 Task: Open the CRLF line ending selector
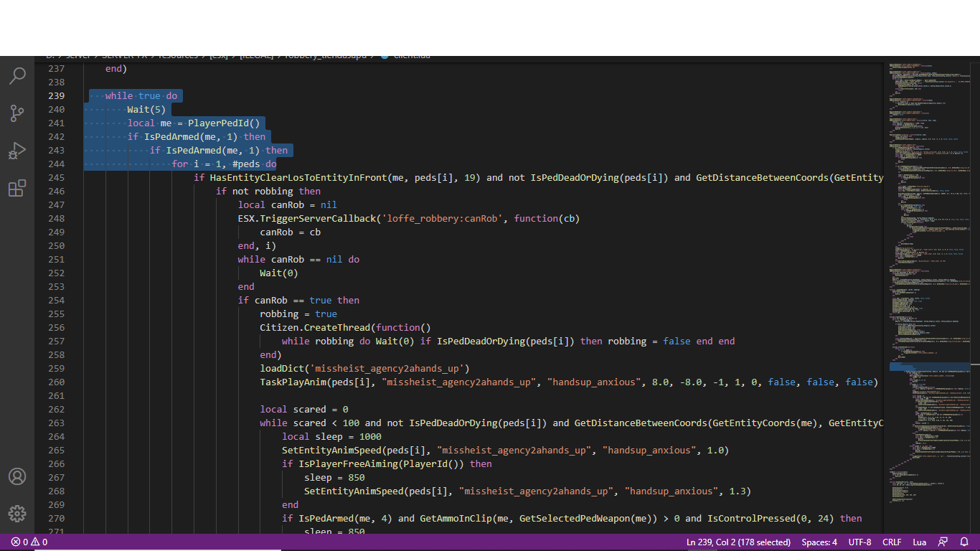coord(892,542)
